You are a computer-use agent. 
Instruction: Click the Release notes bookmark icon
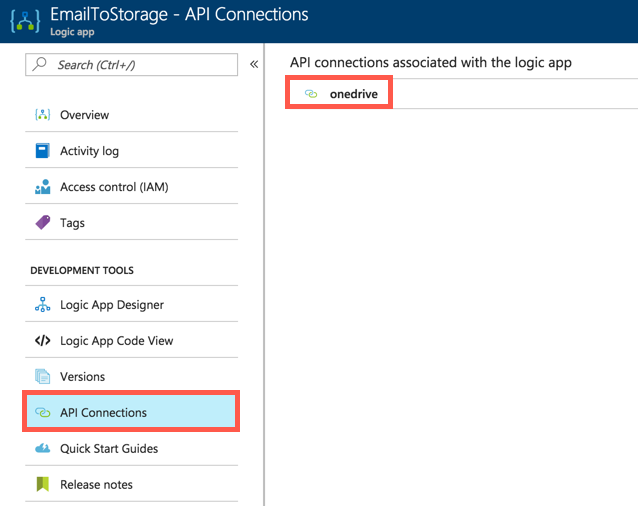(42, 485)
